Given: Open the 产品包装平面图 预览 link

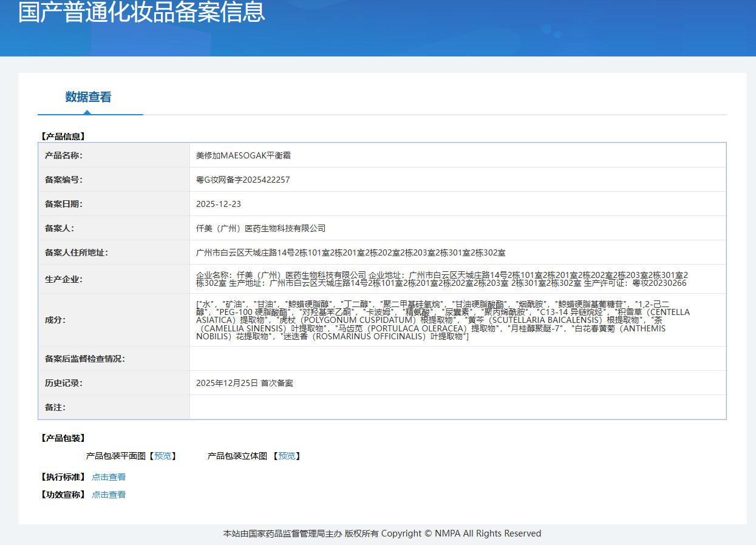Looking at the screenshot, I should (x=163, y=456).
